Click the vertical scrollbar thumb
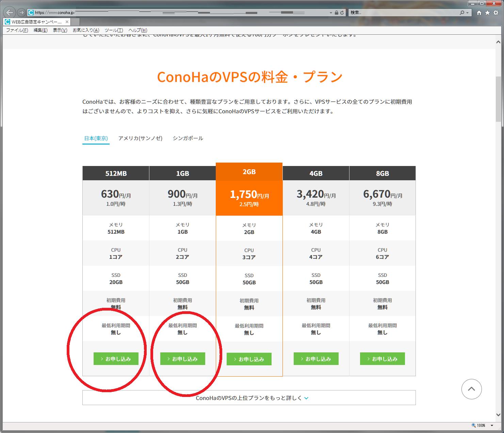Viewport: 504px width, 433px height. 499,99
